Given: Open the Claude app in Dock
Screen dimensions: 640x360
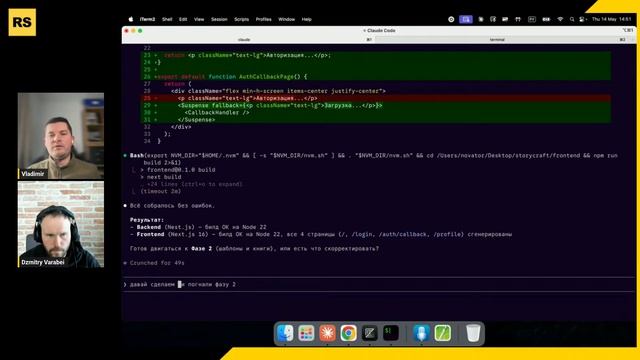Looking at the screenshot, I should (327, 333).
